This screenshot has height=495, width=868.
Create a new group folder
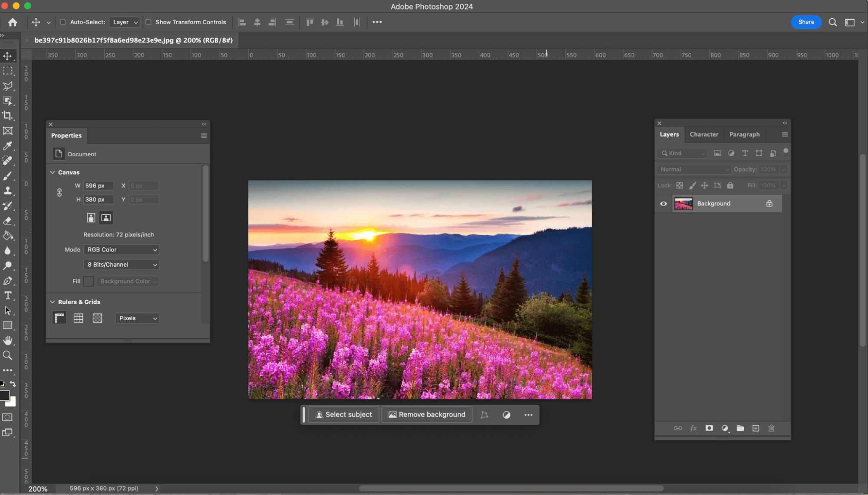(x=740, y=428)
